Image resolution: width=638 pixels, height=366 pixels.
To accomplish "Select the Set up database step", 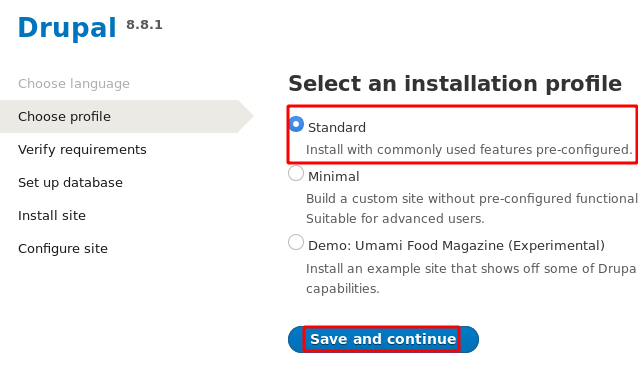I will (x=70, y=182).
